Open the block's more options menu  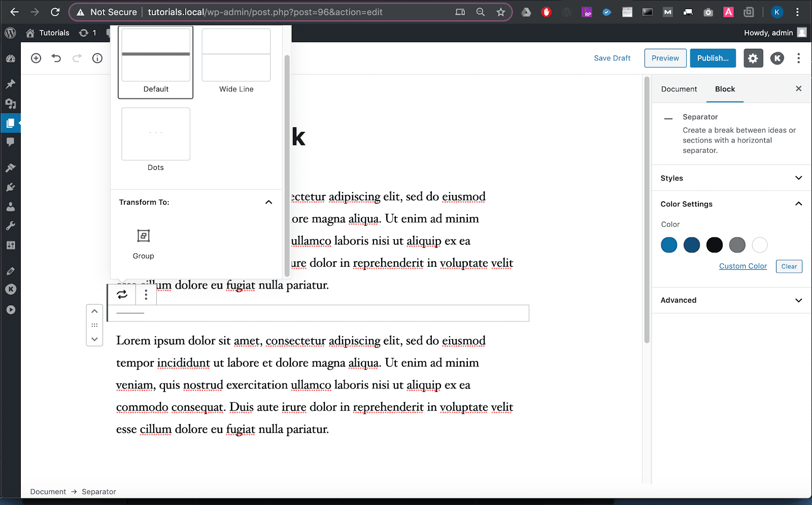pyautogui.click(x=146, y=295)
